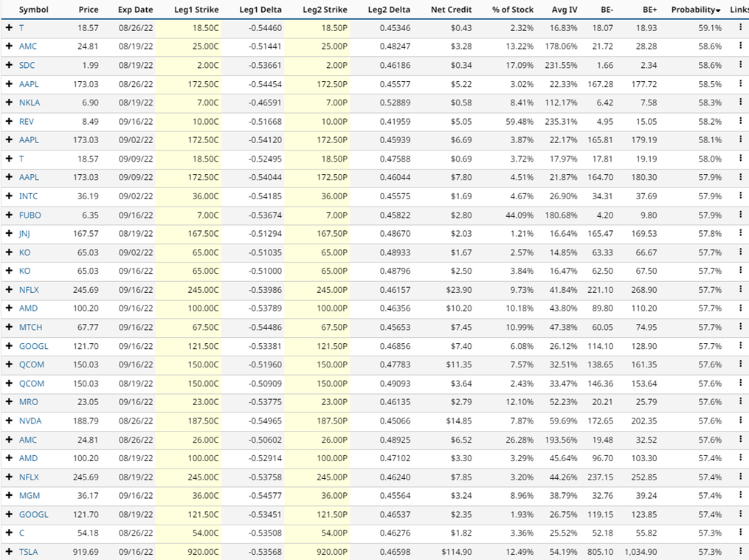Open the TSLA symbol link
The width and height of the screenshot is (749, 560).
pyautogui.click(x=28, y=551)
